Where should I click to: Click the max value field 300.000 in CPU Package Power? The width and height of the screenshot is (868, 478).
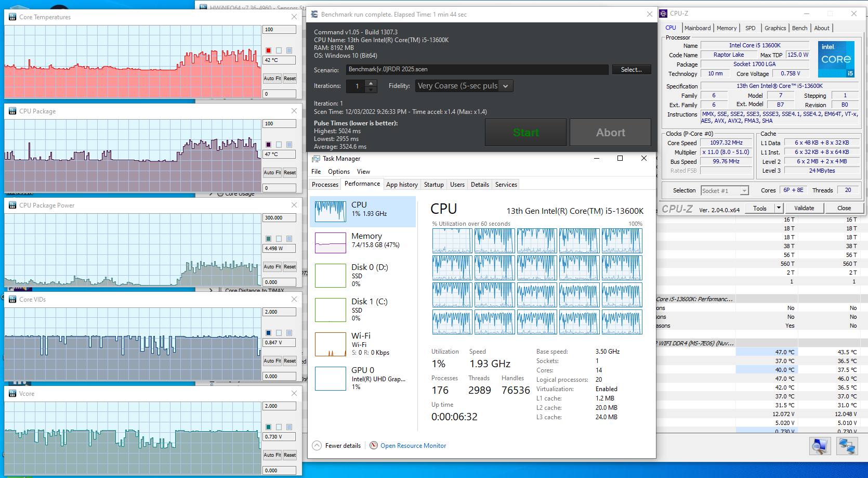pyautogui.click(x=280, y=218)
